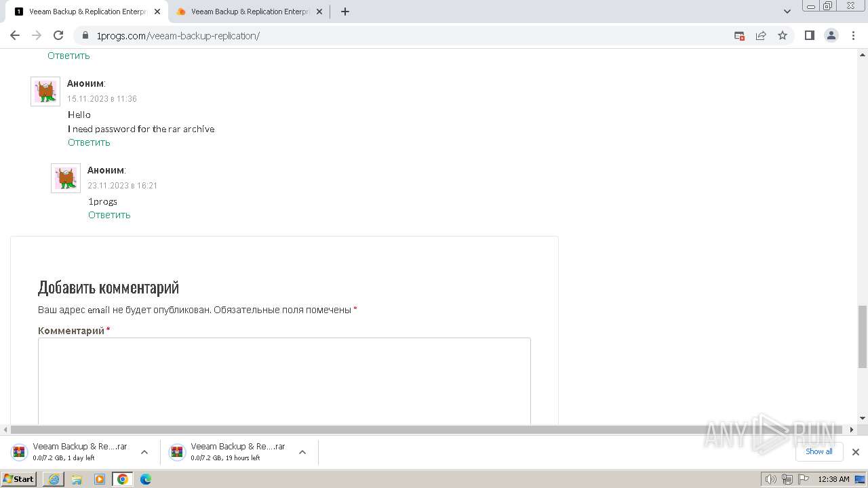
Task: Go back to the previous page
Action: point(15,35)
